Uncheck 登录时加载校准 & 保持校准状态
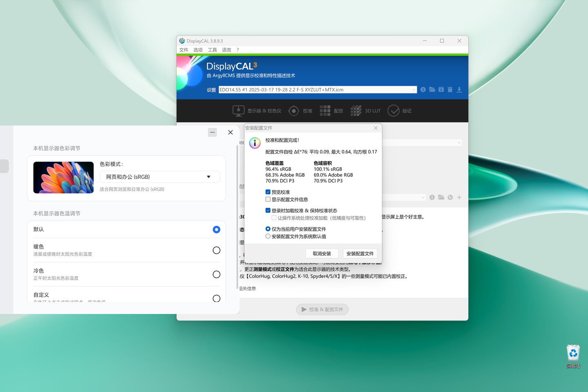 [x=268, y=210]
